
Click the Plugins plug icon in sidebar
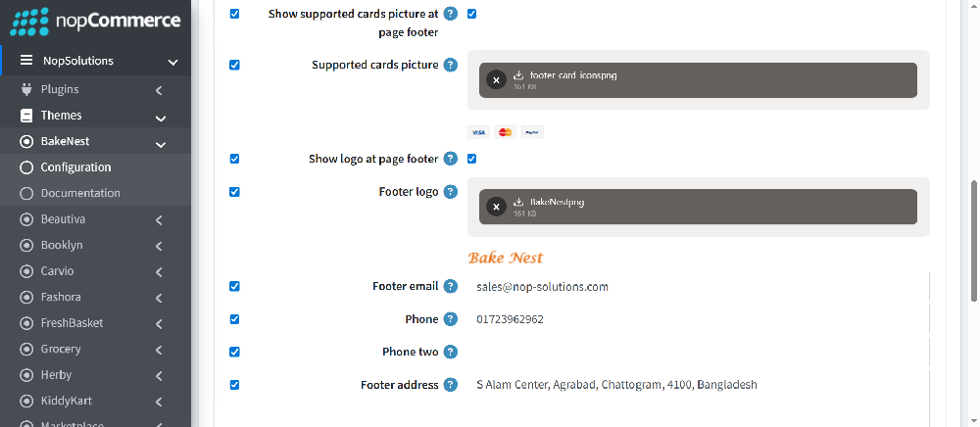[26, 89]
